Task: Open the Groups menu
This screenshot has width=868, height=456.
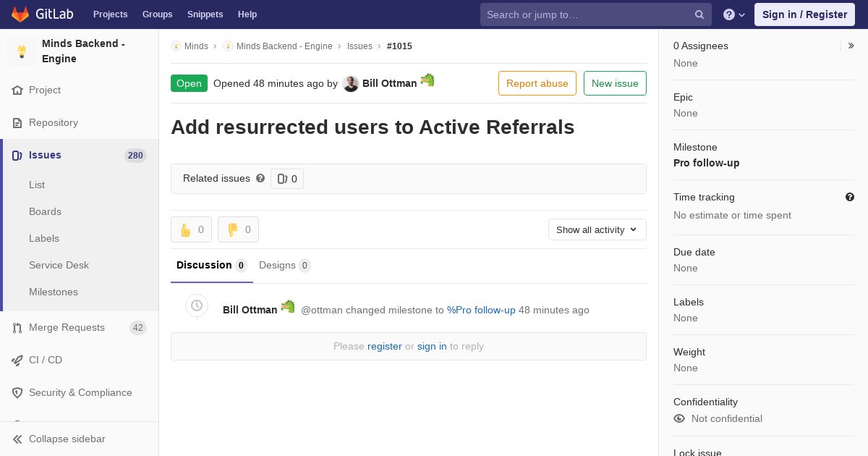Action: click(158, 14)
